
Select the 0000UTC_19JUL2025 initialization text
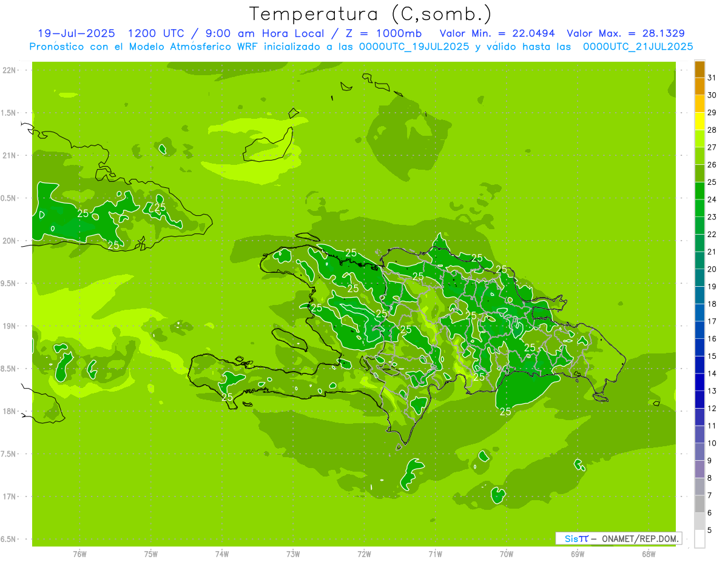414,47
